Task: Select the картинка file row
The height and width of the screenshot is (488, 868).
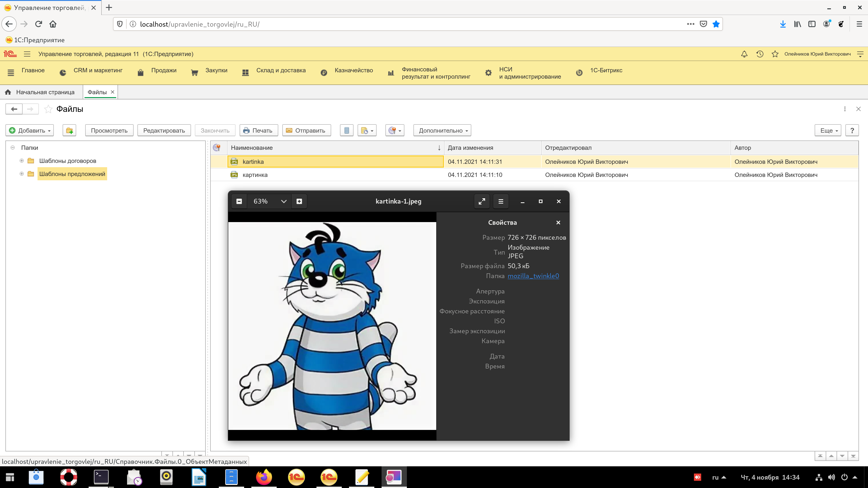Action: tap(255, 175)
